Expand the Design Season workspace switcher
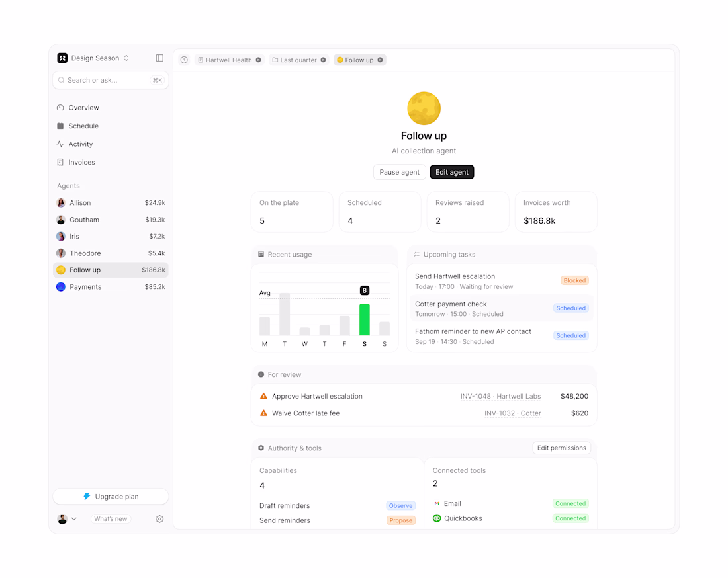Image resolution: width=728 pixels, height=578 pixels. [93, 58]
